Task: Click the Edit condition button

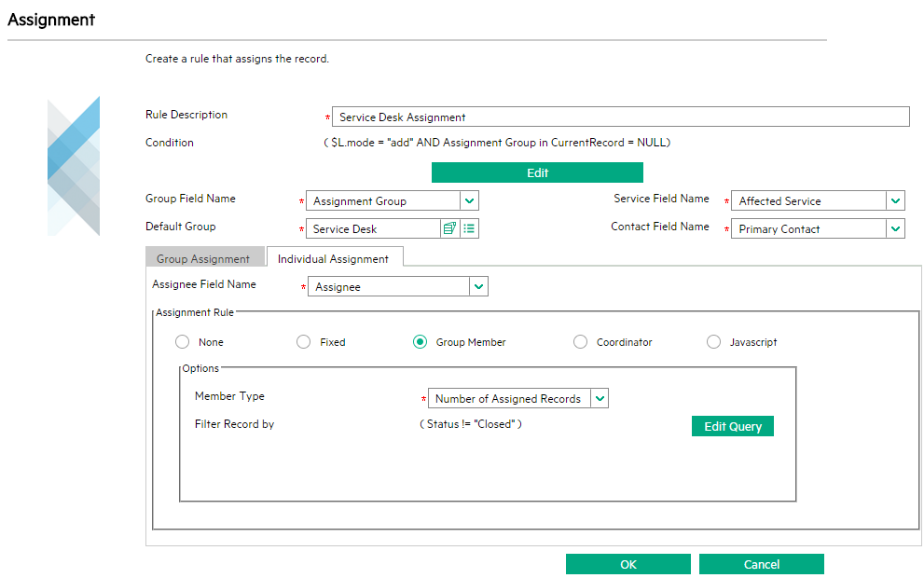Action: 537,172
